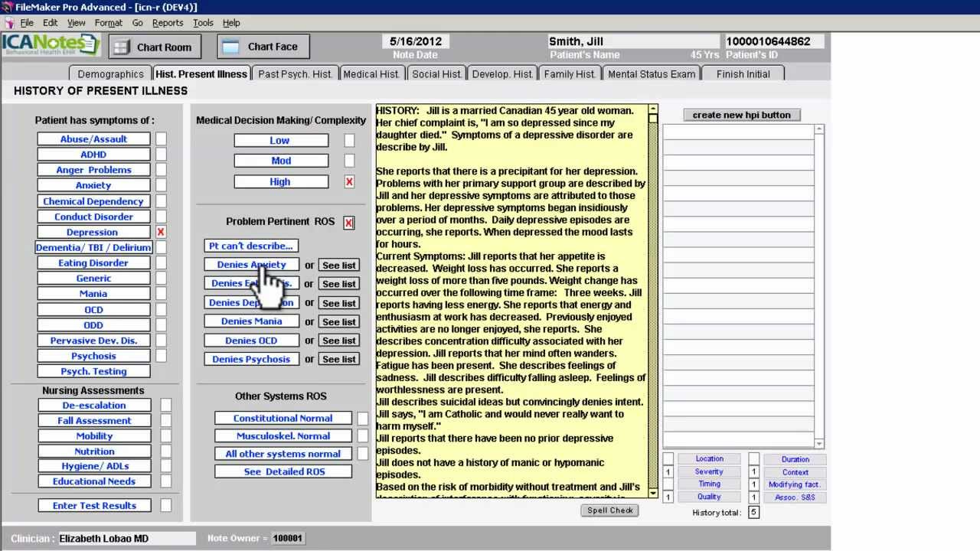Viewport: 980px width, 551px height.
Task: Click the Note Date field 5/16/2012
Action: [415, 41]
